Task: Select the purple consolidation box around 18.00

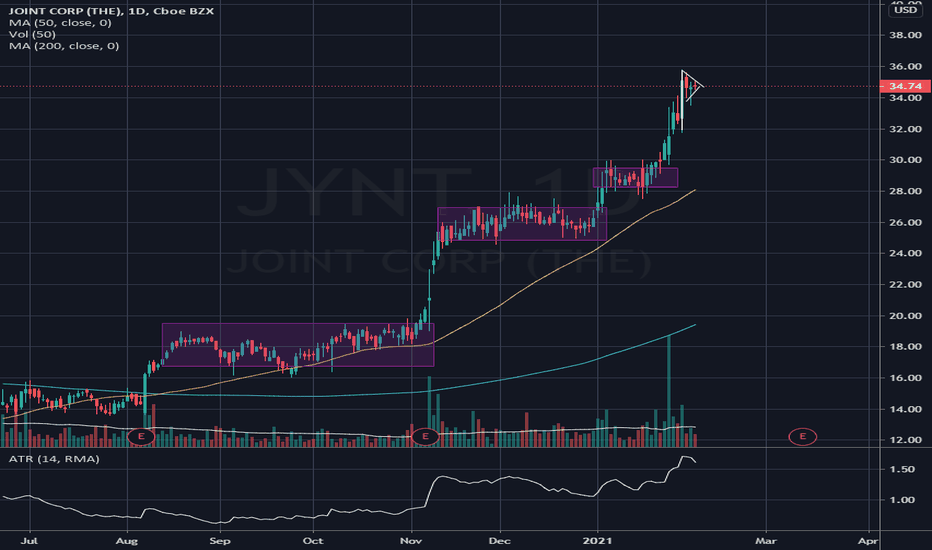Action: point(298,345)
